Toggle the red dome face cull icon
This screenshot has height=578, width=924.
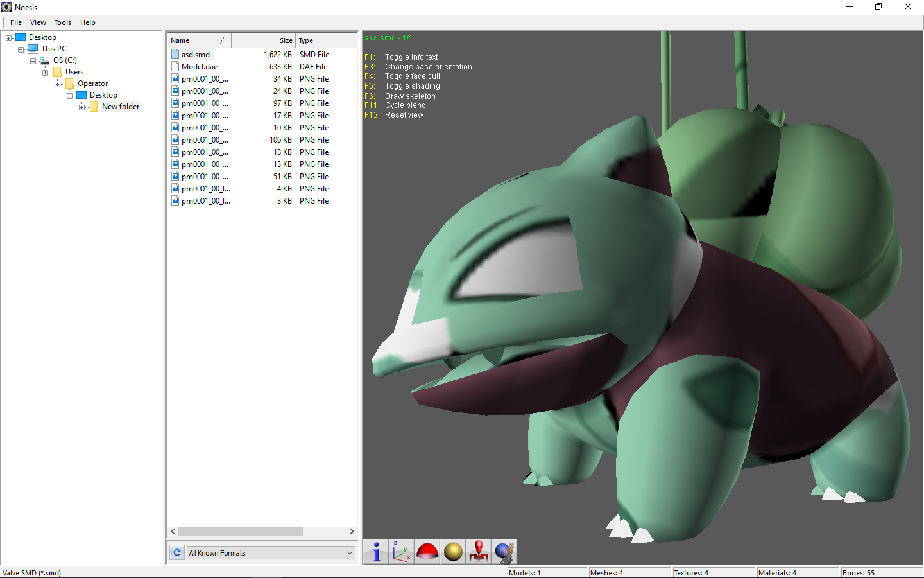click(x=427, y=552)
